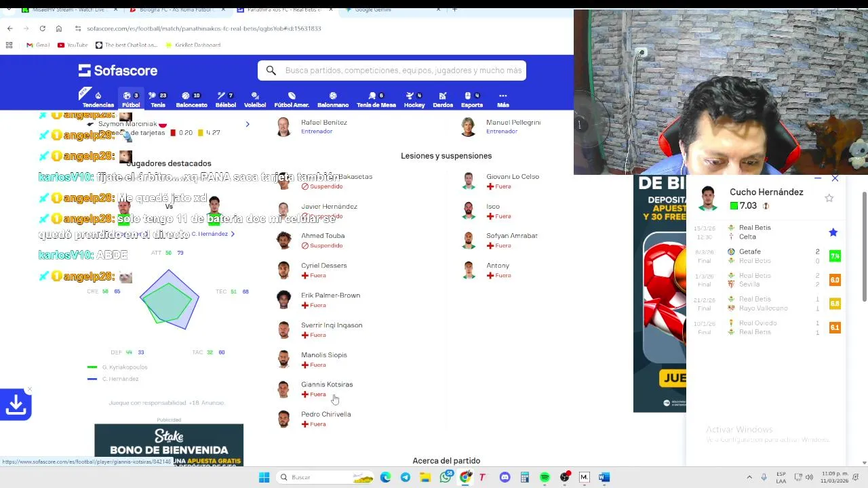868x488 pixels.
Task: Open a new browser tab
Action: point(454,10)
